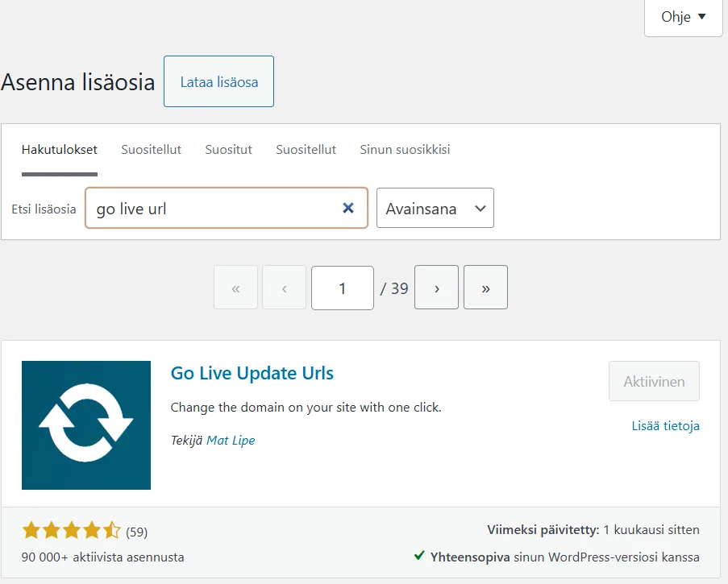Click the Go Live Update Urls plugin icon
The width and height of the screenshot is (728, 584).
[x=86, y=425]
